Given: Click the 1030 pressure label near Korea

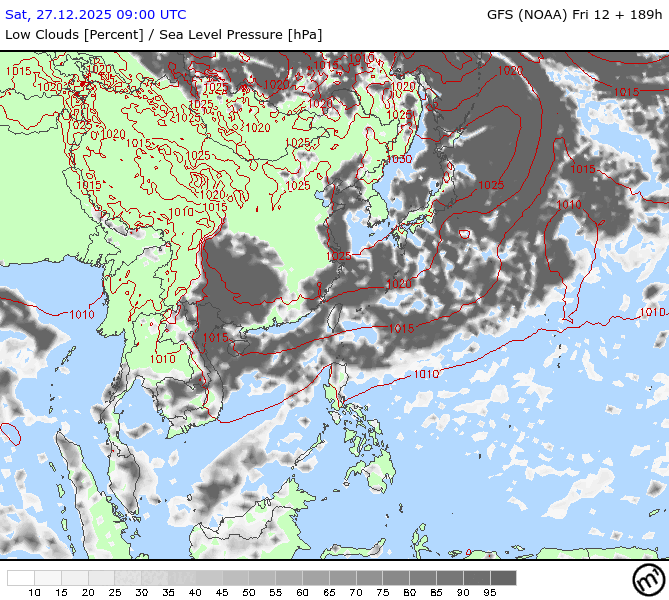Looking at the screenshot, I should click(400, 159).
